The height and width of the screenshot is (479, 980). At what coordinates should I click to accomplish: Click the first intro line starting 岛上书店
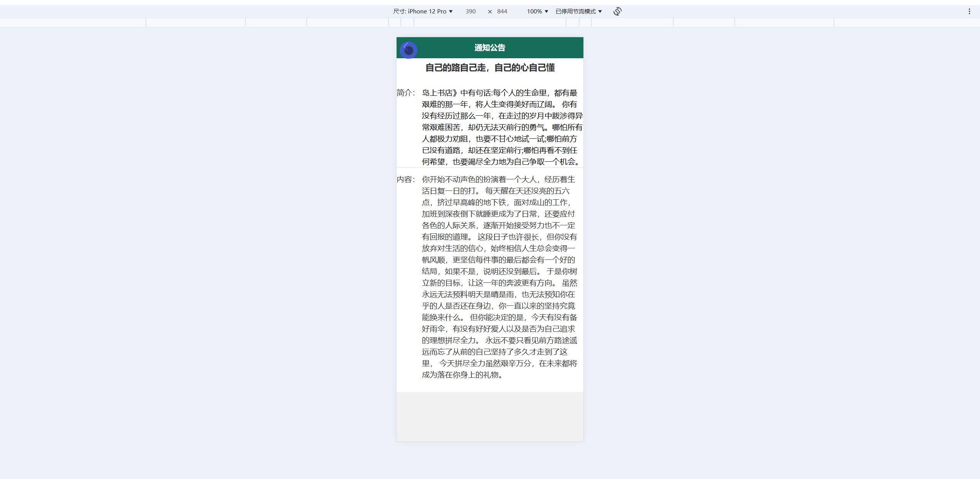click(x=499, y=93)
